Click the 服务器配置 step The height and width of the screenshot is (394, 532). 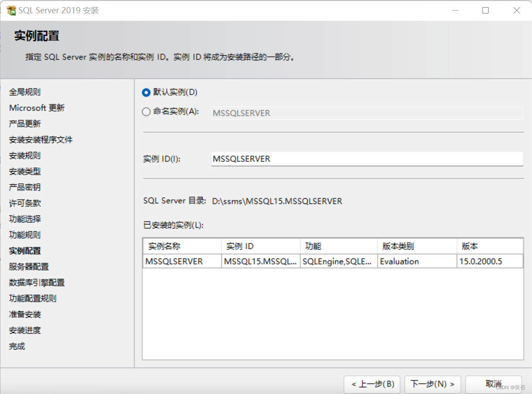point(29,266)
